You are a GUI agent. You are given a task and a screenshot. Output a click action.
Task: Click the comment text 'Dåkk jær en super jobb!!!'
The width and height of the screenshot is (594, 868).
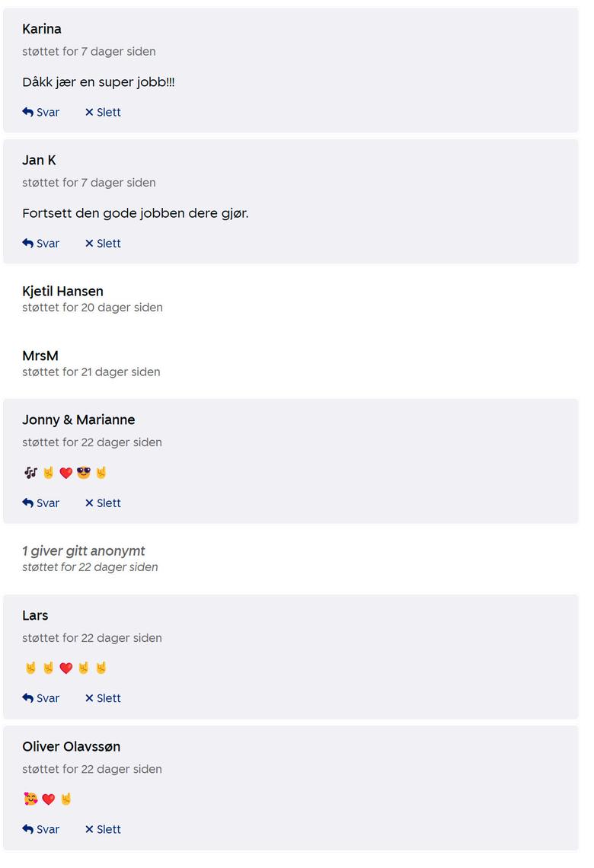click(x=98, y=82)
